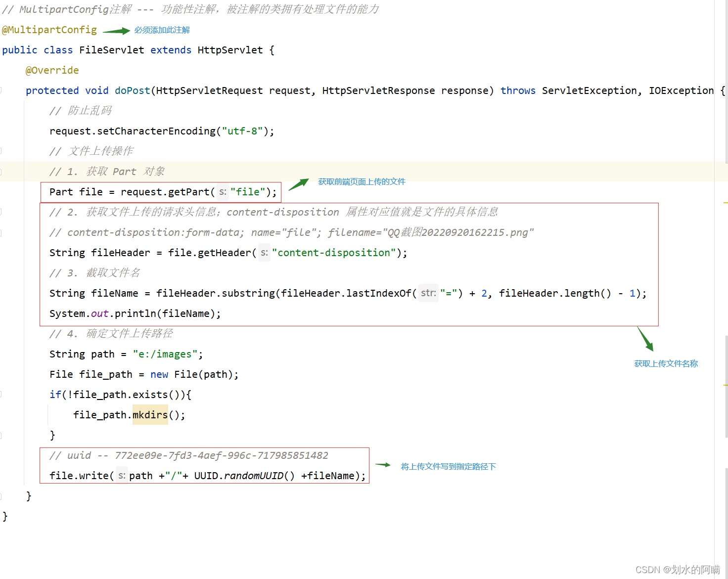The image size is (728, 579).
Task: Click the "content-disposition" string literal
Action: pyautogui.click(x=334, y=253)
